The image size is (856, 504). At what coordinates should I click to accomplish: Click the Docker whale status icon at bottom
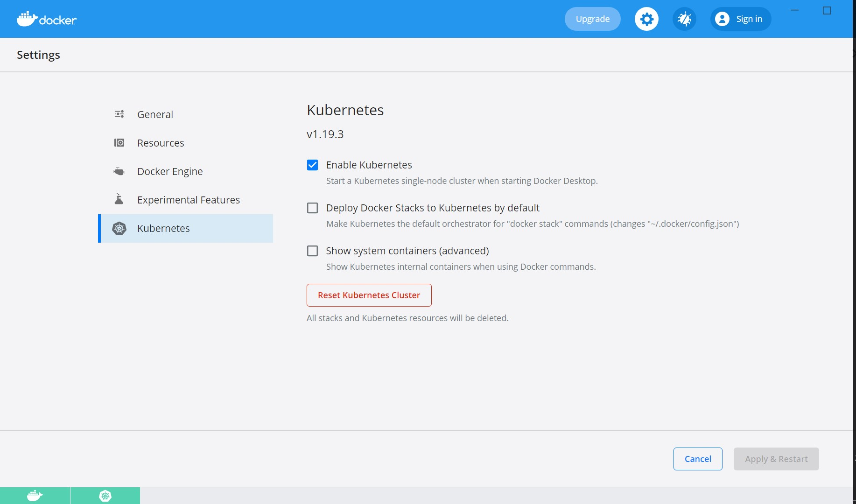pyautogui.click(x=35, y=496)
